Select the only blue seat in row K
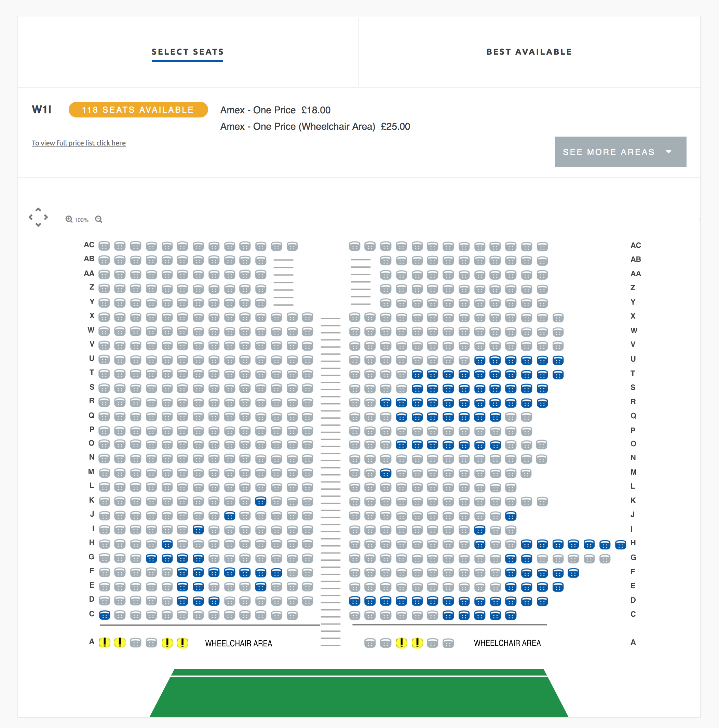Image resolution: width=719 pixels, height=728 pixels. [x=260, y=502]
